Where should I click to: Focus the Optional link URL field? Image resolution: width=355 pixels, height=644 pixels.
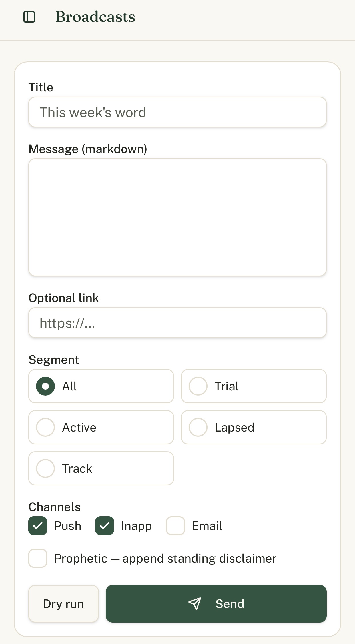177,323
